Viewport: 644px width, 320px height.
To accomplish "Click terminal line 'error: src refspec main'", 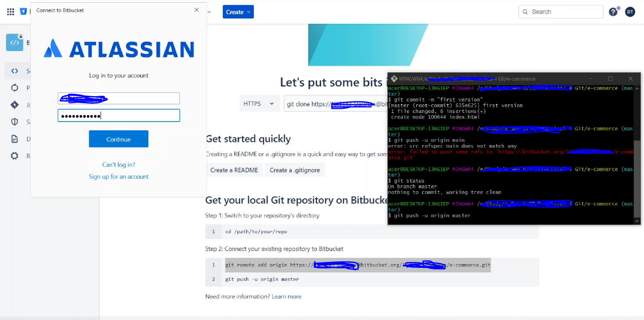I will (x=452, y=146).
